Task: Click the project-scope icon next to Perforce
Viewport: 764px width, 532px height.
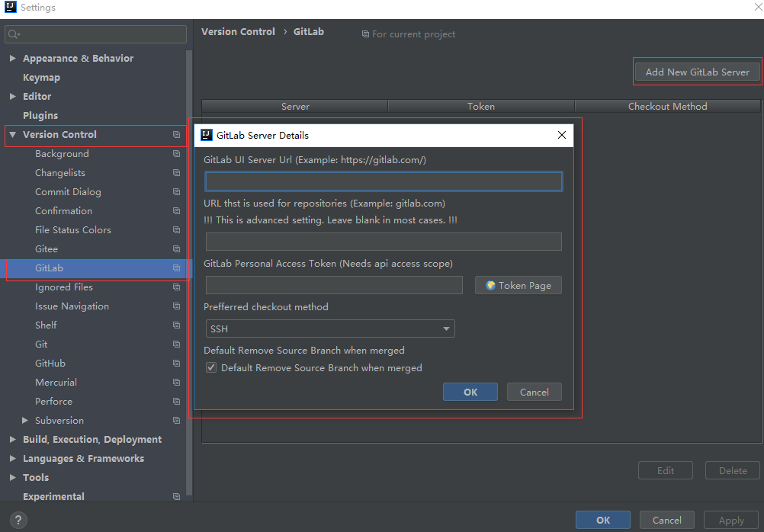Action: click(x=176, y=402)
